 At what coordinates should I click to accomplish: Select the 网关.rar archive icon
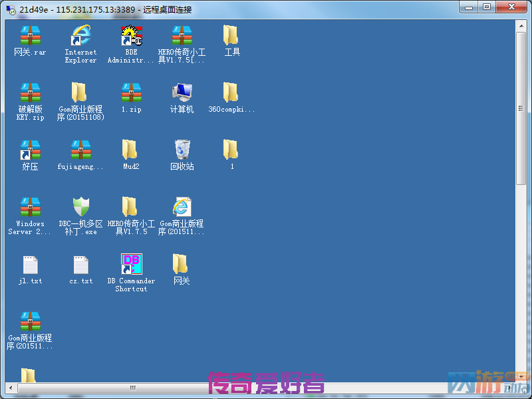30,36
